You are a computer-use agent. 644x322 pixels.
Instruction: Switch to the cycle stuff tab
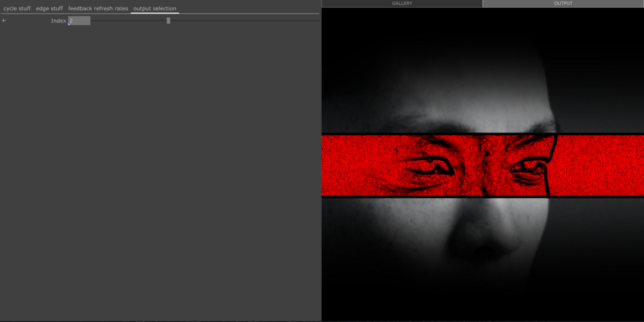(x=17, y=8)
